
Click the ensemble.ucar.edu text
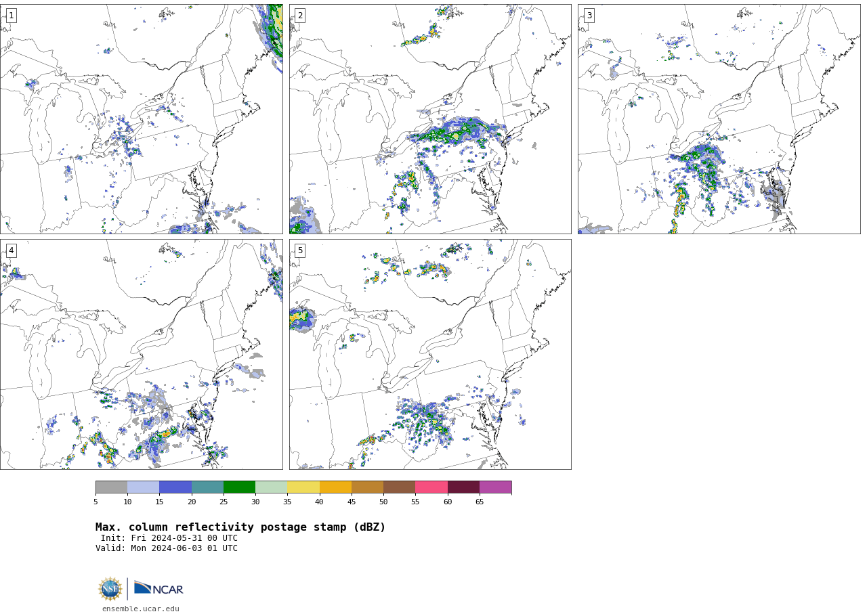click(141, 609)
